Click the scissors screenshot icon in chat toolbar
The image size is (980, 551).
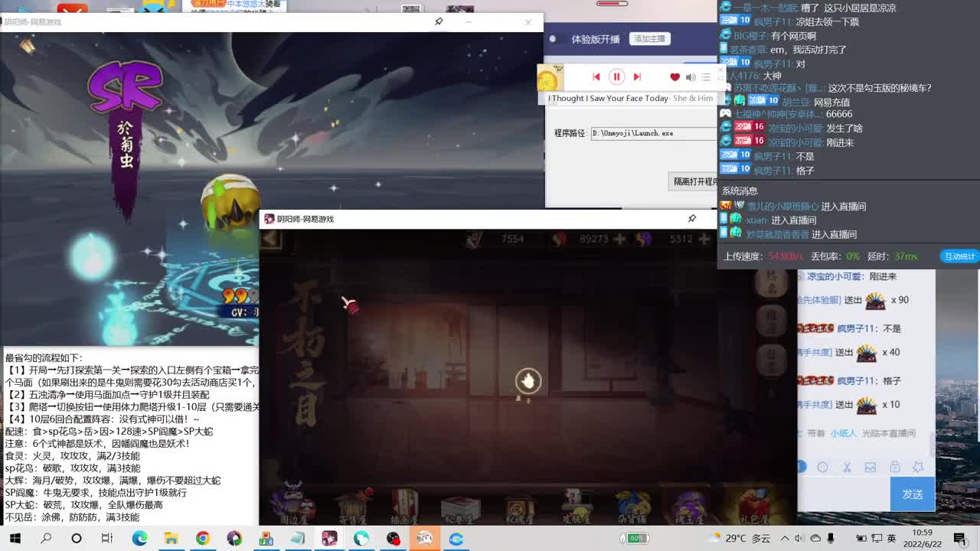847,467
